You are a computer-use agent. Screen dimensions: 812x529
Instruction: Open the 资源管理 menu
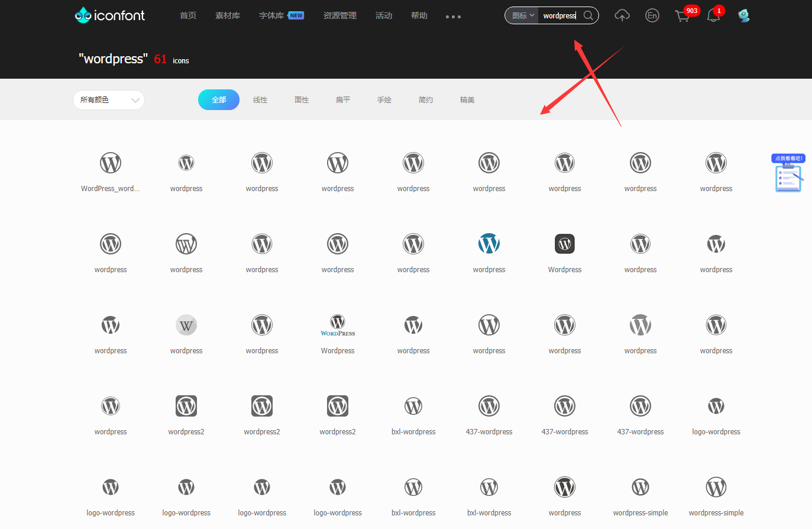340,15
